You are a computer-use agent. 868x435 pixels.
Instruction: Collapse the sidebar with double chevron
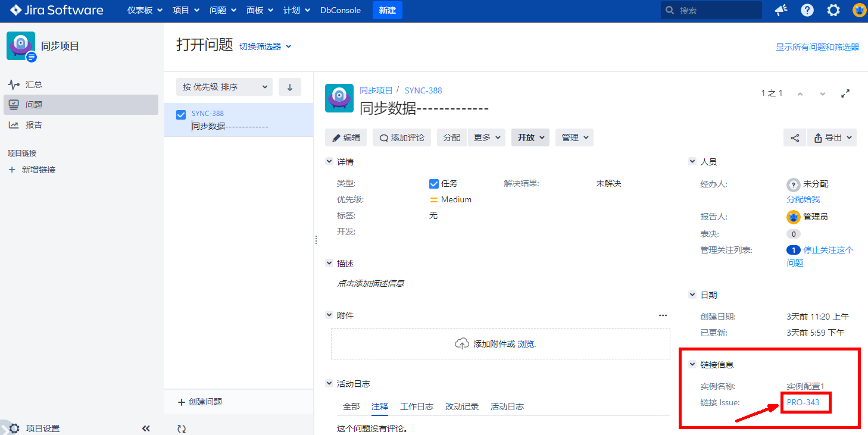click(x=146, y=428)
